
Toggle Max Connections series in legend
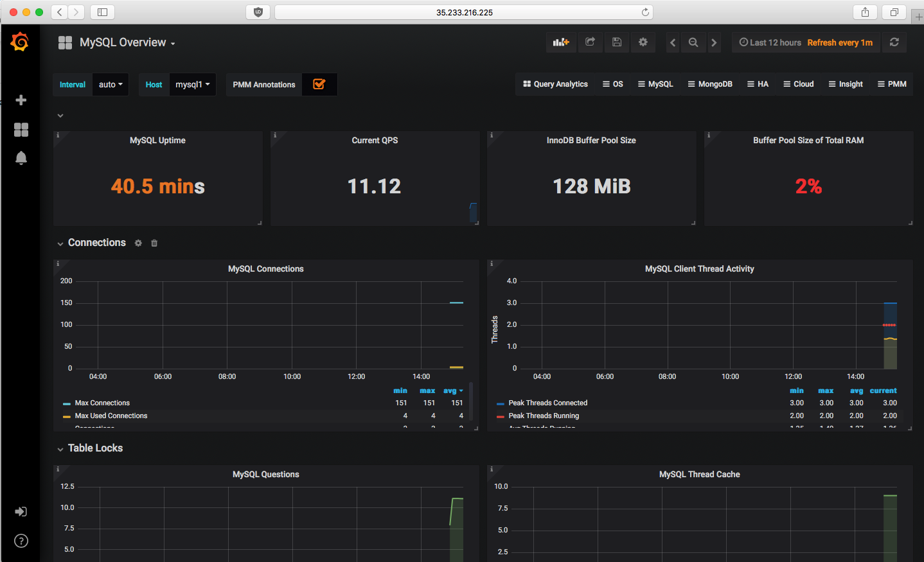coord(102,403)
